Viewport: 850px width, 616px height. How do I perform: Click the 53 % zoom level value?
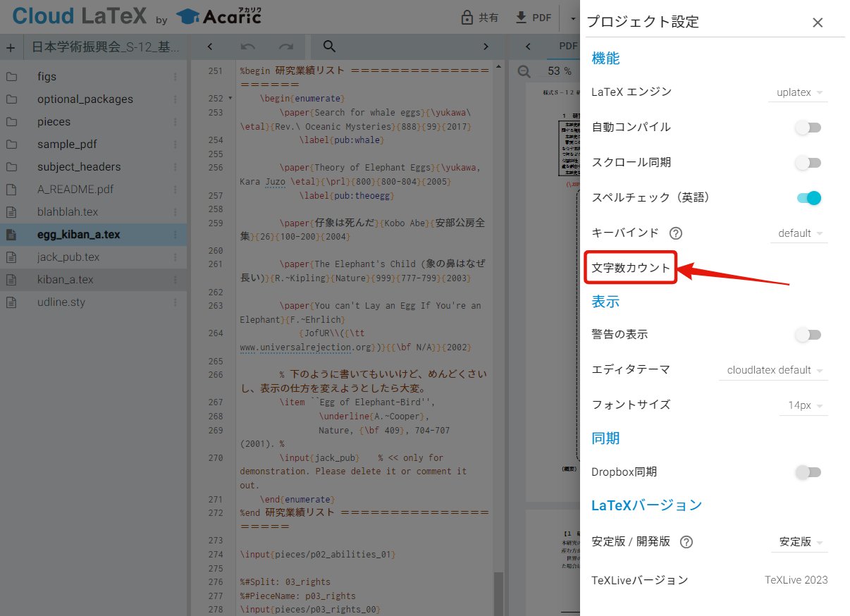tap(560, 71)
